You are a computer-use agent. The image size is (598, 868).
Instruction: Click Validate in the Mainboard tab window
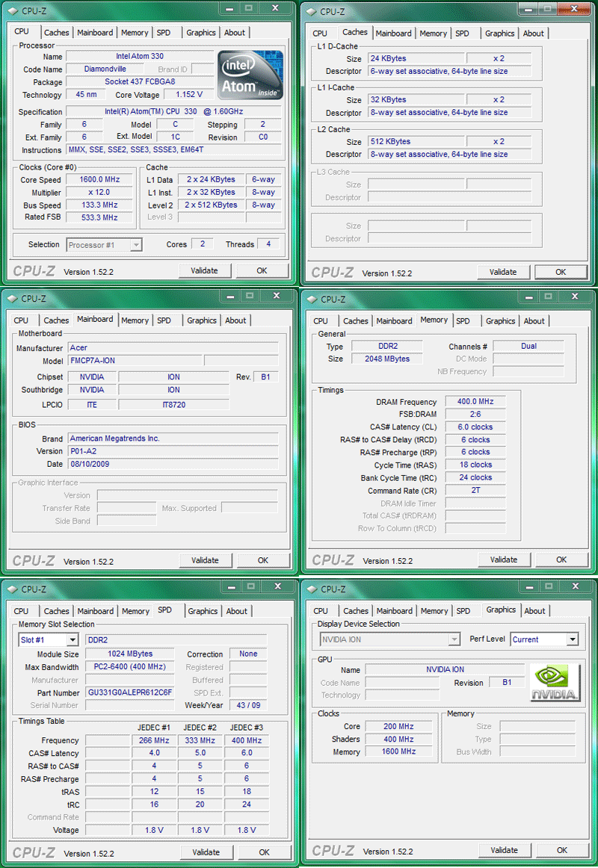click(x=205, y=560)
